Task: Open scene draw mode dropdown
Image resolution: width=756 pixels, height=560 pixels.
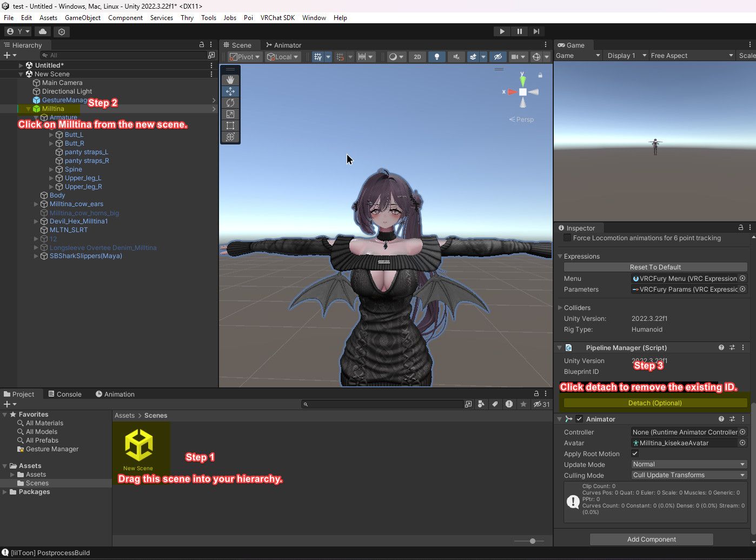Action: (396, 57)
